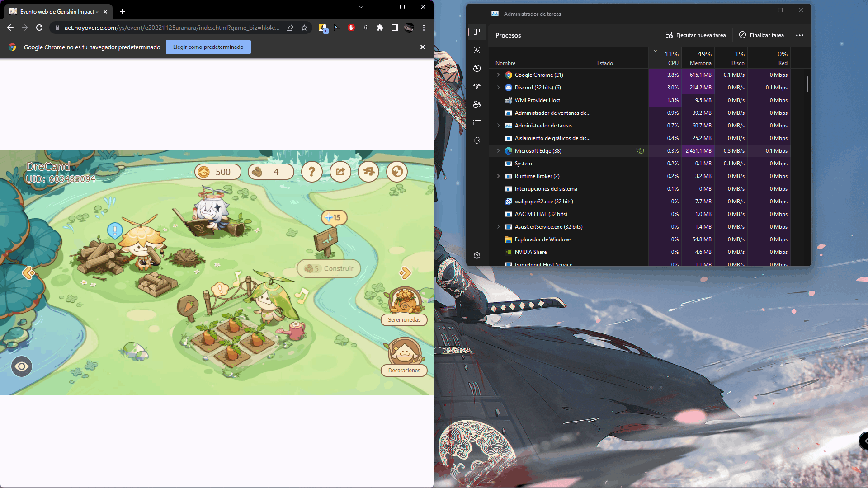Toggle the eye visibility button in game
This screenshot has width=868, height=488.
point(22,366)
